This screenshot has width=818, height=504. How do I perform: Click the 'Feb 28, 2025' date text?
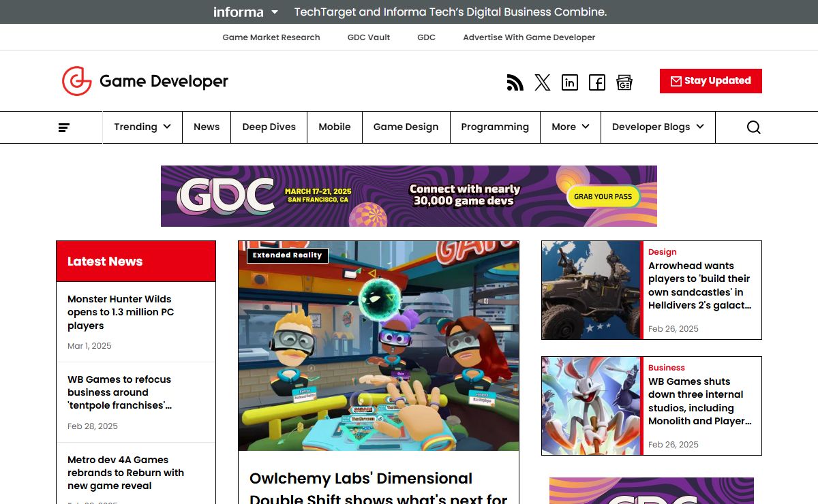[93, 426]
